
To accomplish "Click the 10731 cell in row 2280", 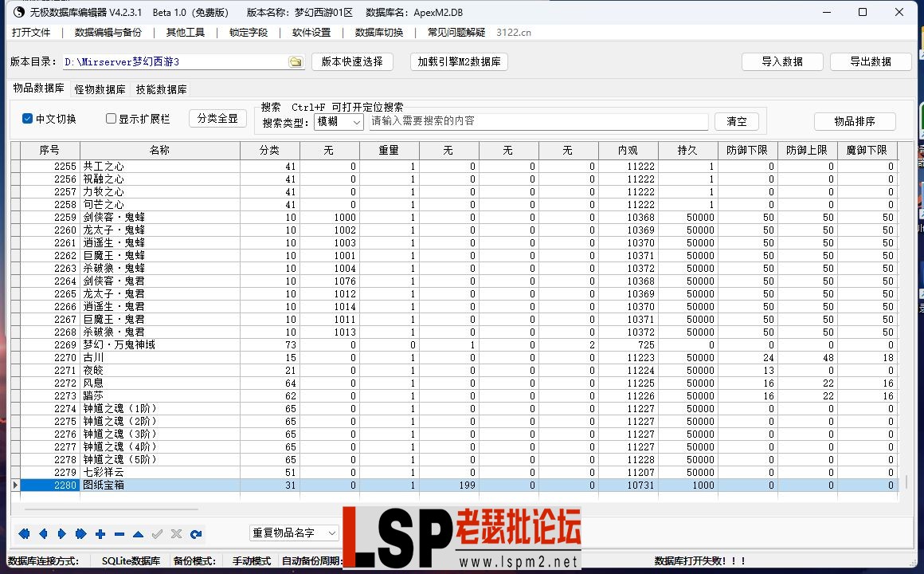I will pos(628,485).
